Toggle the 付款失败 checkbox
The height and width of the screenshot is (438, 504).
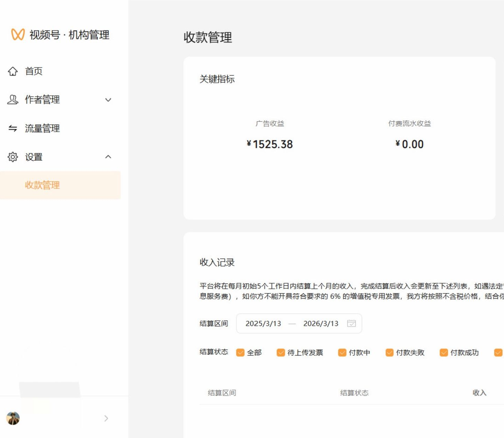[x=389, y=352]
